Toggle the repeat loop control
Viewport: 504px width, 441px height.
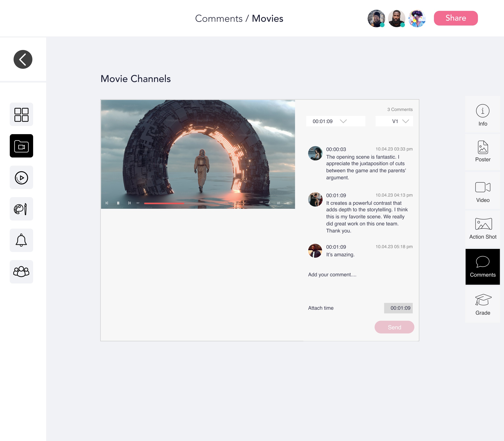tap(278, 203)
